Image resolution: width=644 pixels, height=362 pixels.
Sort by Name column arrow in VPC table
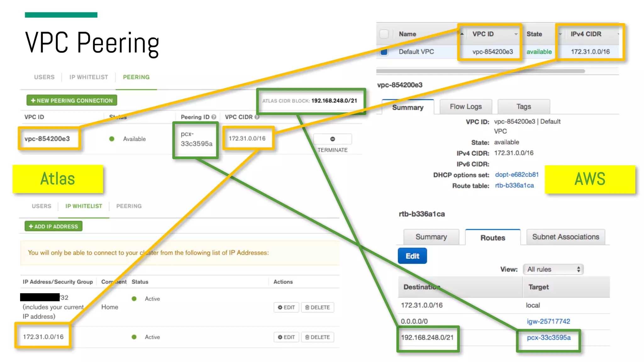point(462,34)
